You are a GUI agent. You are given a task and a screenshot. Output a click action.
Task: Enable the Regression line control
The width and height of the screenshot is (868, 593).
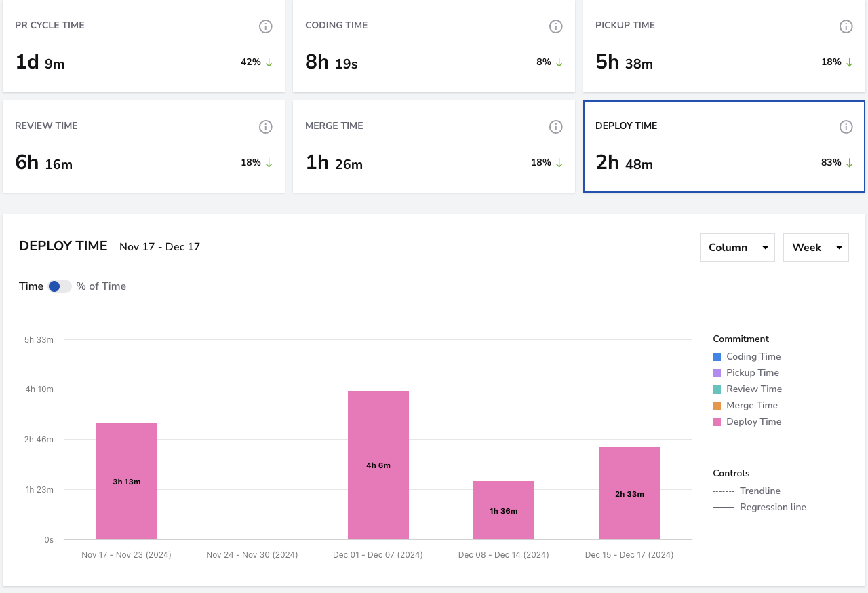click(759, 507)
